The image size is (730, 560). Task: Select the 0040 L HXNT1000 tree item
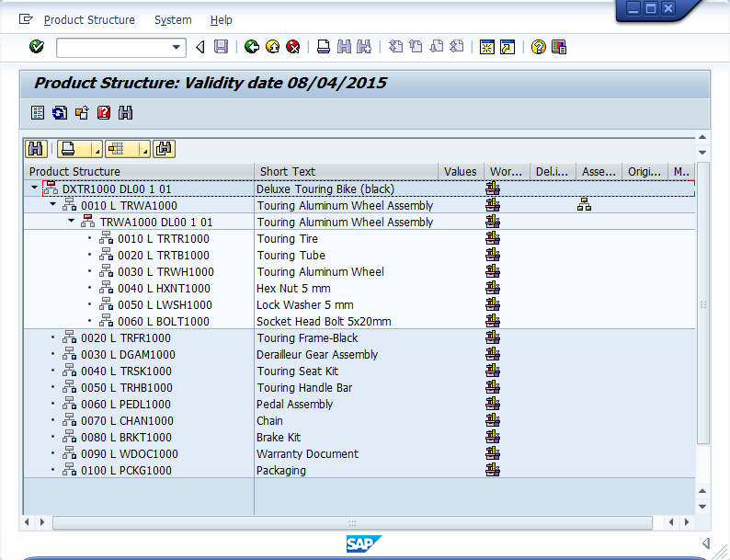point(164,289)
